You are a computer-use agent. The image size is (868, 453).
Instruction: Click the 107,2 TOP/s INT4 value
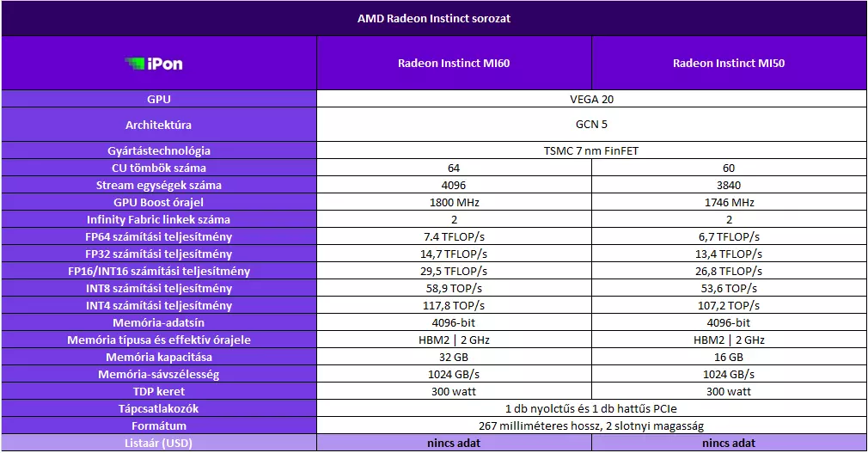(x=729, y=305)
